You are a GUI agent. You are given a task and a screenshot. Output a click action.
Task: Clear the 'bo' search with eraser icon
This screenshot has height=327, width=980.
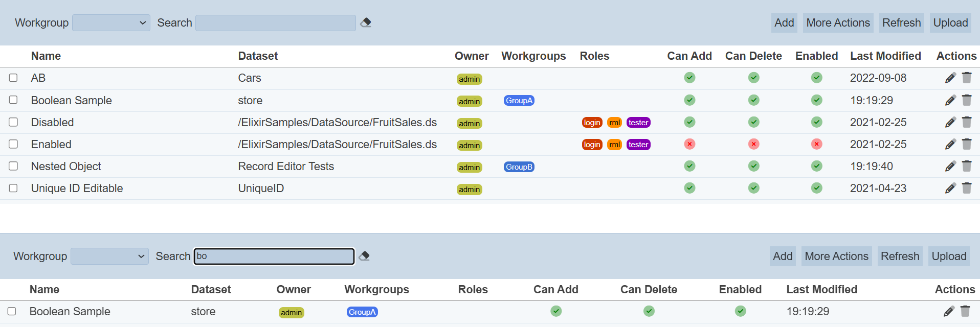click(364, 256)
